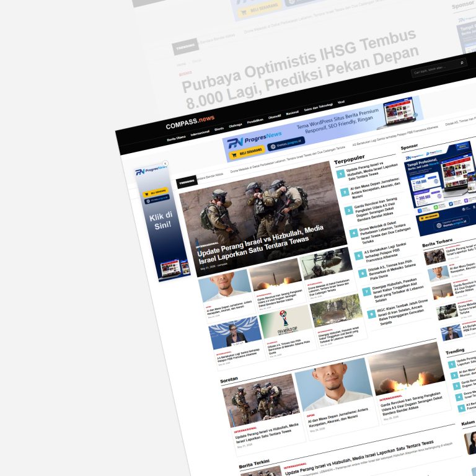Open the Viral menu item
This screenshot has width=476, height=476.
[x=342, y=102]
